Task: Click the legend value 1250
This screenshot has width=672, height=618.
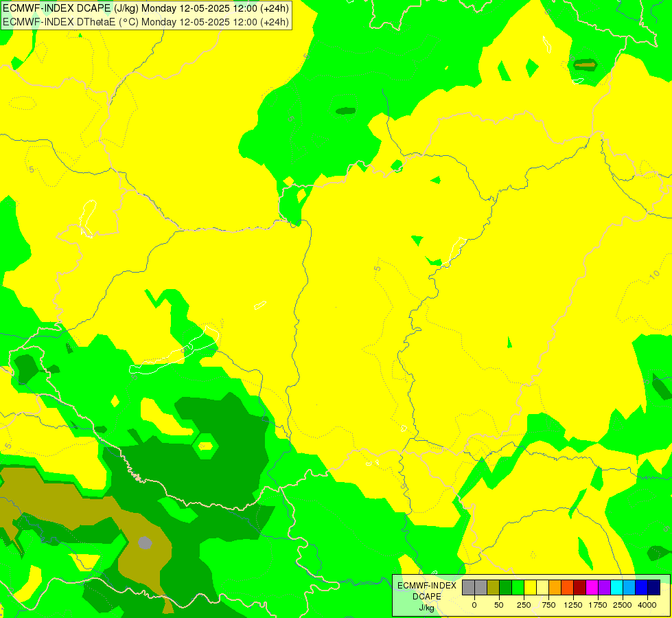Action: click(573, 605)
